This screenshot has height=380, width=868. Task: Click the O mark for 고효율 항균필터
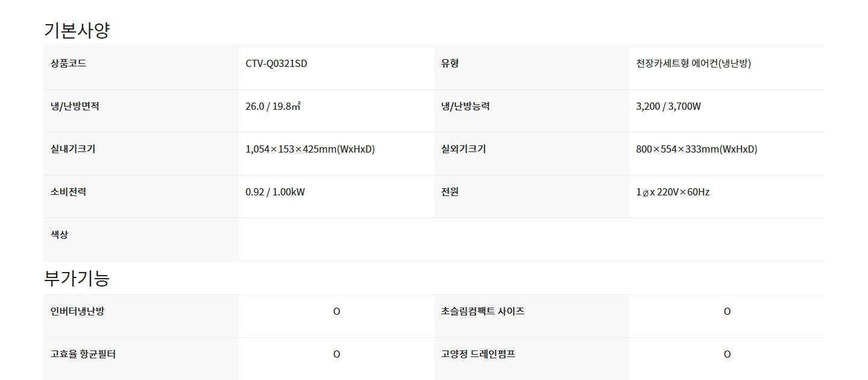336,354
